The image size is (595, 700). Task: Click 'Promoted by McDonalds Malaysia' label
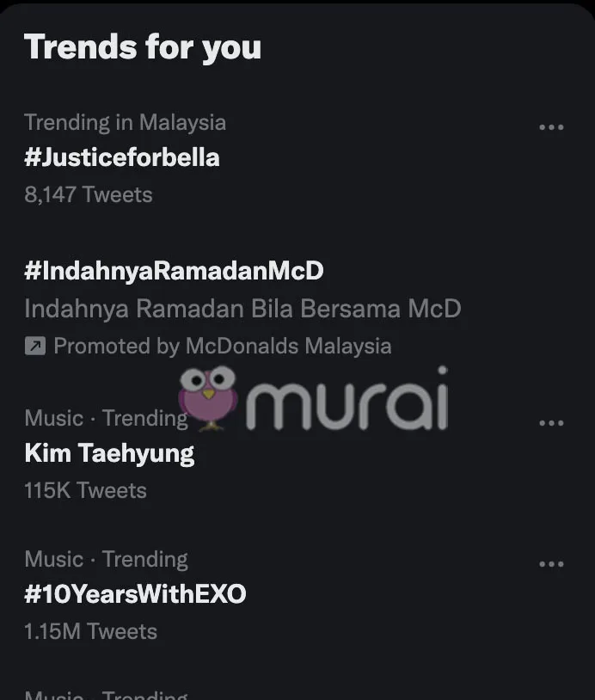(222, 347)
